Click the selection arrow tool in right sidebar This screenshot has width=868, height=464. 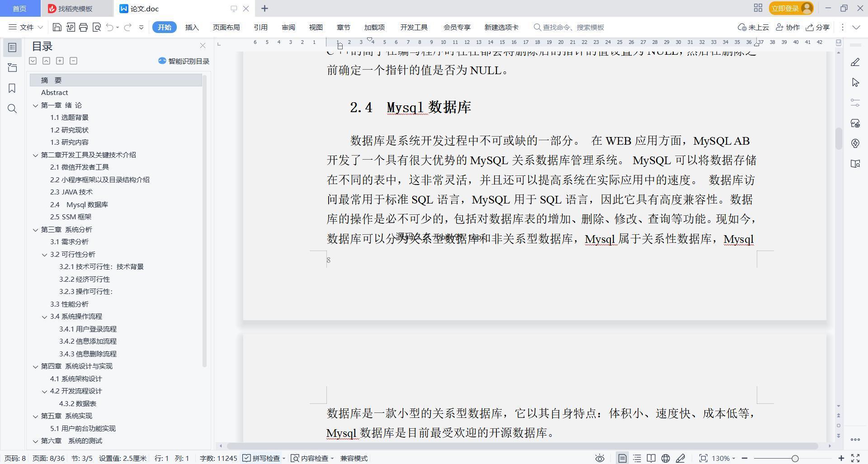(x=855, y=82)
